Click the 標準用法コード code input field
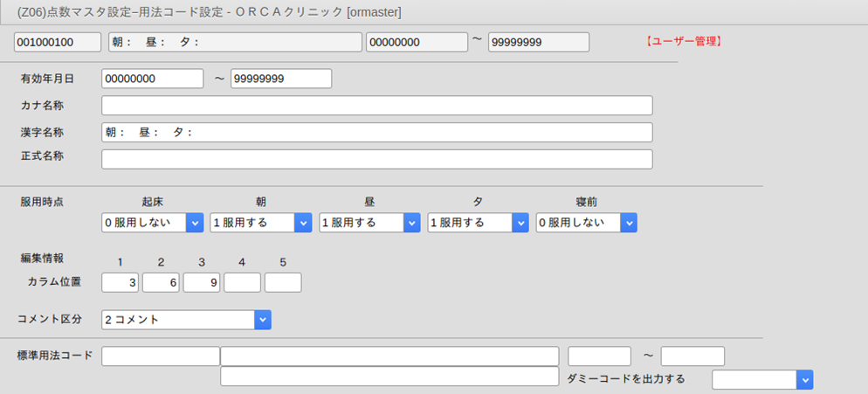Image resolution: width=868 pixels, height=394 pixels. click(161, 356)
